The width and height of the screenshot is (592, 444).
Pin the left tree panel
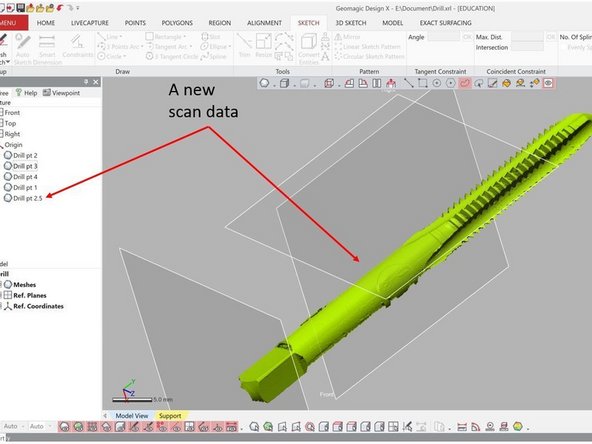tap(86, 82)
